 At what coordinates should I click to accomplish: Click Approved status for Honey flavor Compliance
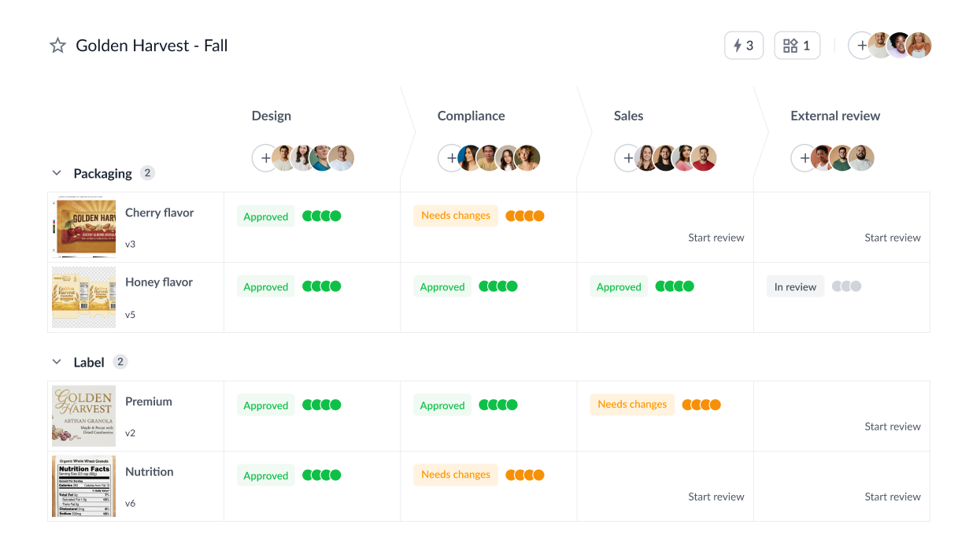pyautogui.click(x=442, y=286)
